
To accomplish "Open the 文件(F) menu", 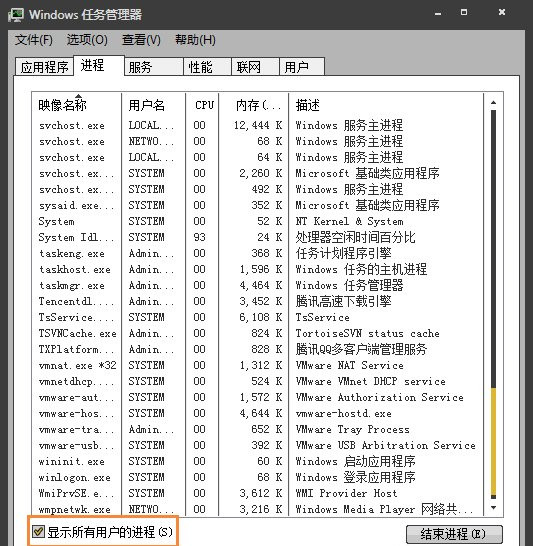I will [34, 40].
